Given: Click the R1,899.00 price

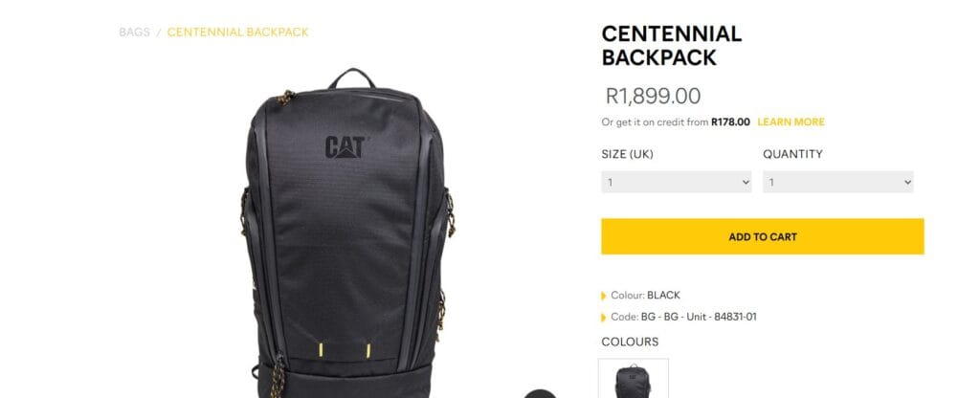Looking at the screenshot, I should (x=653, y=97).
